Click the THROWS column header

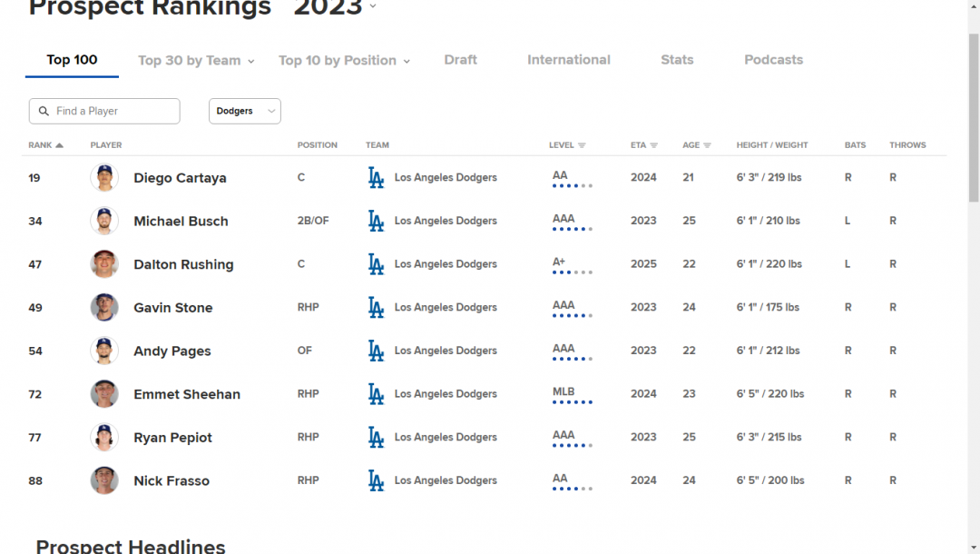point(908,145)
